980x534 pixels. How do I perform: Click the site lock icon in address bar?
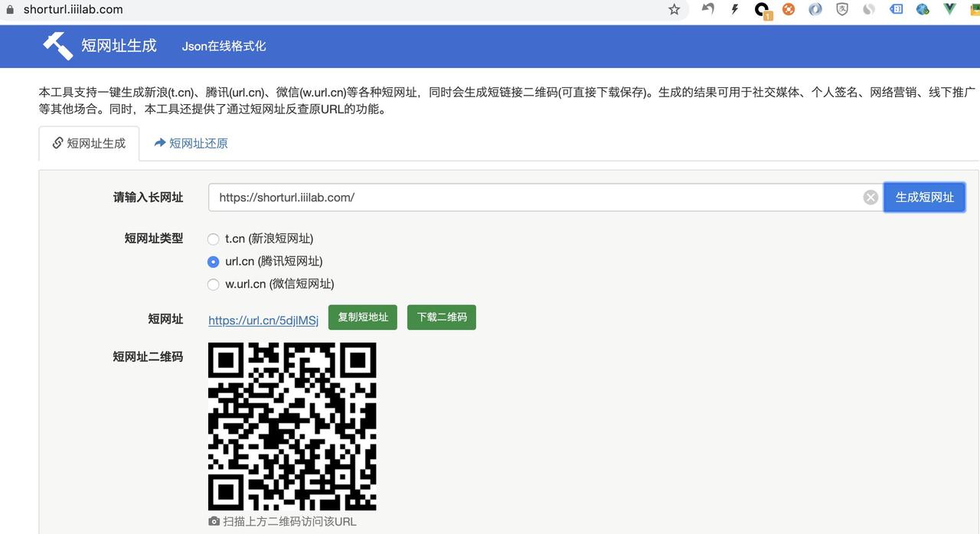tap(9, 9)
